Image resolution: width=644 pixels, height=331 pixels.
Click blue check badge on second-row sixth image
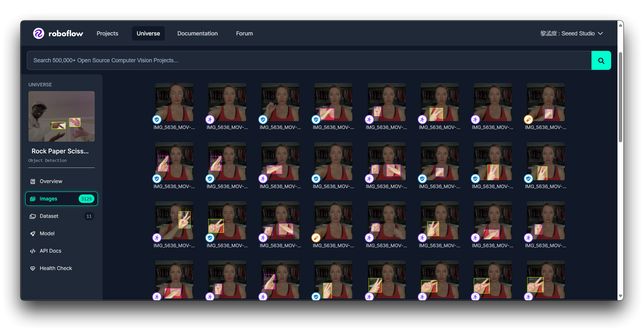[422, 179]
